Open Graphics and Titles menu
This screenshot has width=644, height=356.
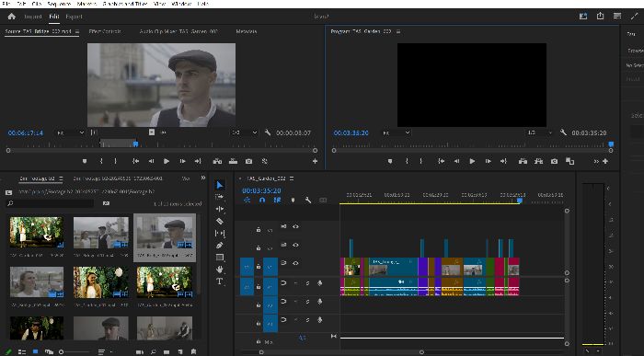point(125,4)
